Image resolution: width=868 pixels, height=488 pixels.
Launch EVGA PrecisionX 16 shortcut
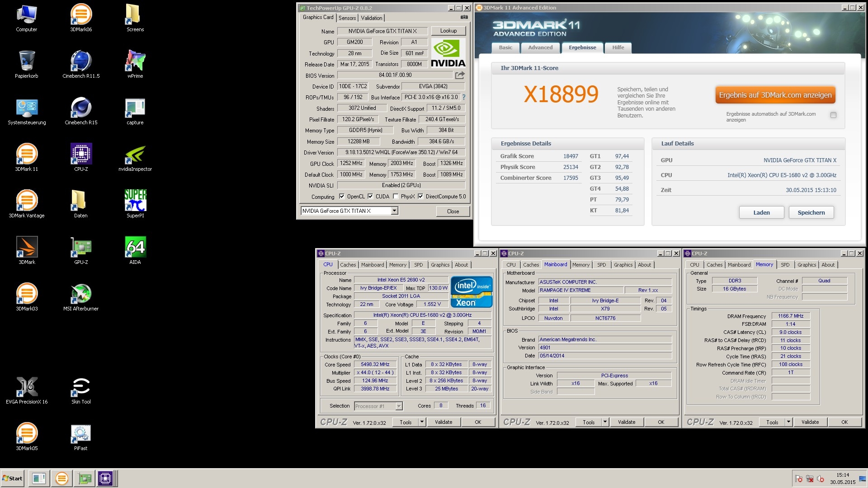(x=27, y=390)
